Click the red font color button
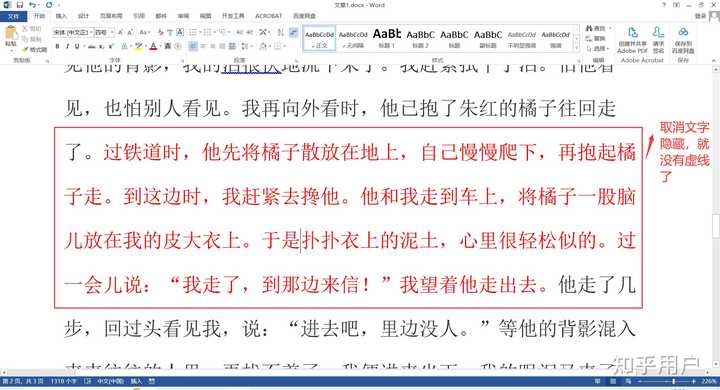 (153, 46)
